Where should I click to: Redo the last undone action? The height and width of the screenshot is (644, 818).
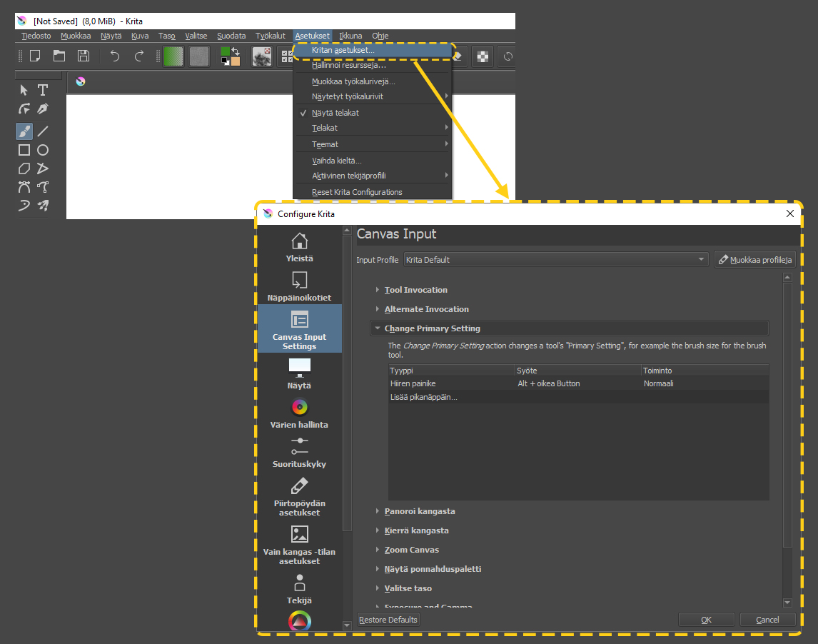coord(138,56)
